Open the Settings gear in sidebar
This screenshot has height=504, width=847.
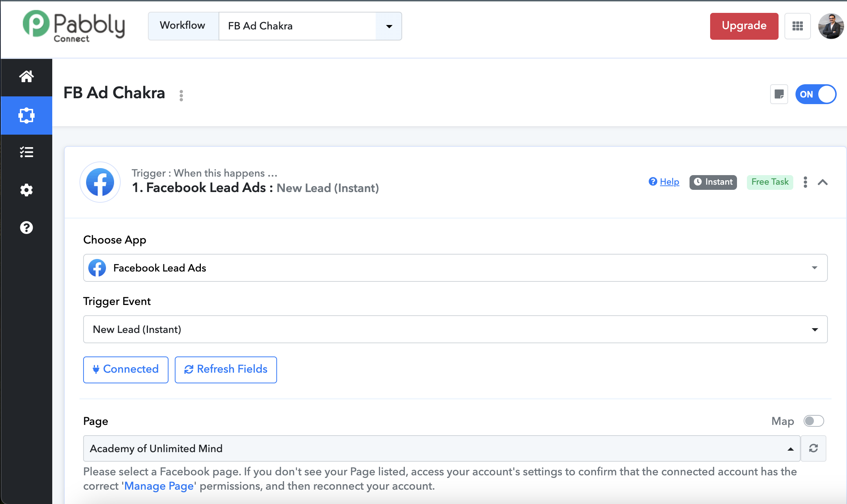pyautogui.click(x=26, y=190)
